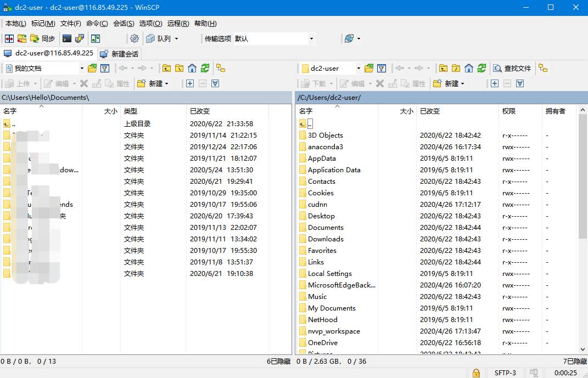This screenshot has width=588, height=378.
Task: Open the 本地(L) menu
Action: 16,24
